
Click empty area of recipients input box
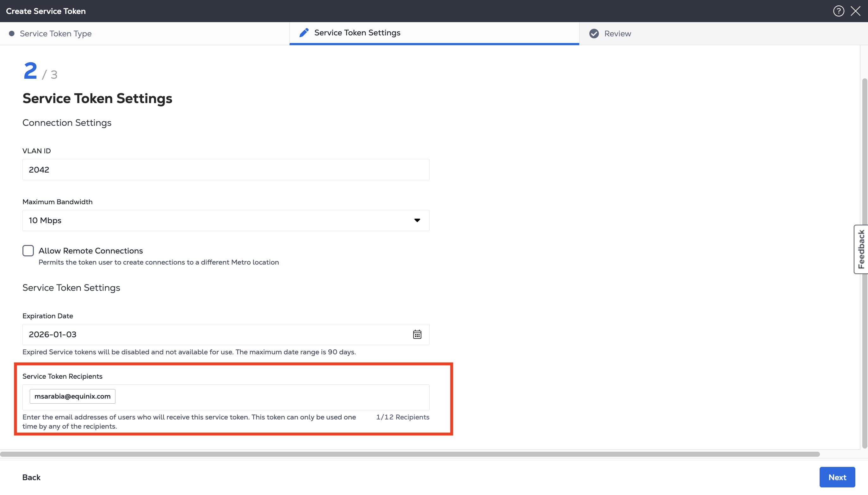coord(272,397)
